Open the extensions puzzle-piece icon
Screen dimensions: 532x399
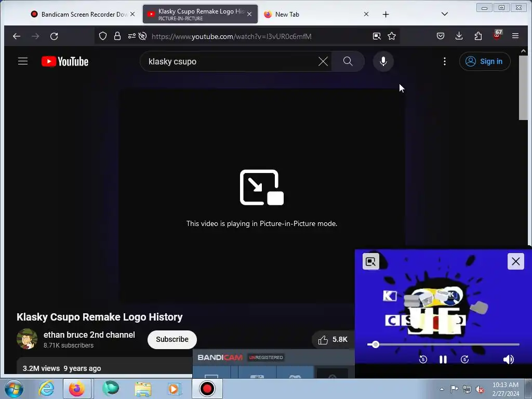point(478,36)
